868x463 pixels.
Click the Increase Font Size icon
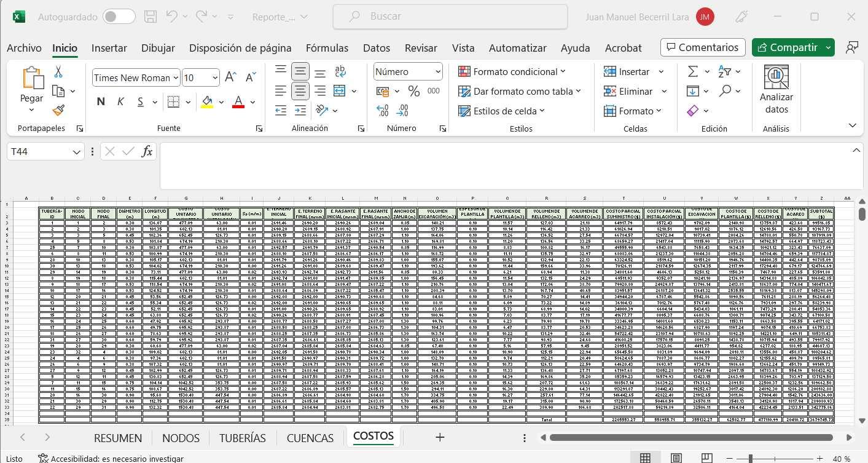[231, 77]
